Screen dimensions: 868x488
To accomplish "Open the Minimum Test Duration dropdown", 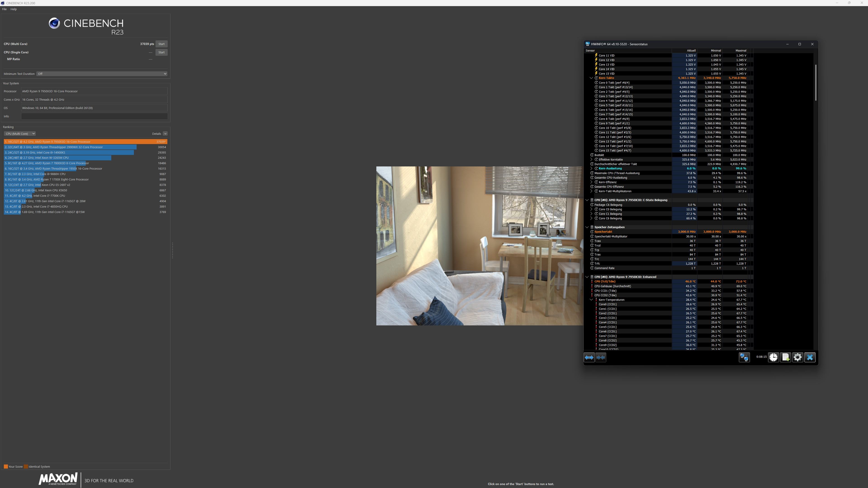I will [x=102, y=74].
